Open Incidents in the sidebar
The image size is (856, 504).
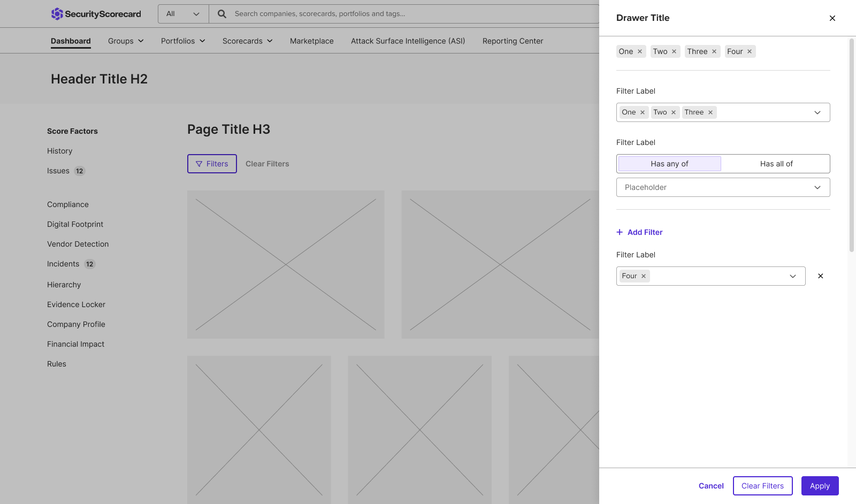point(63,264)
